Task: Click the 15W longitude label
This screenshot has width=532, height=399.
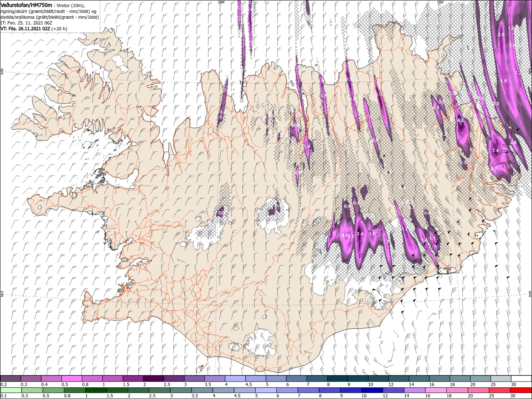Action: point(440,2)
